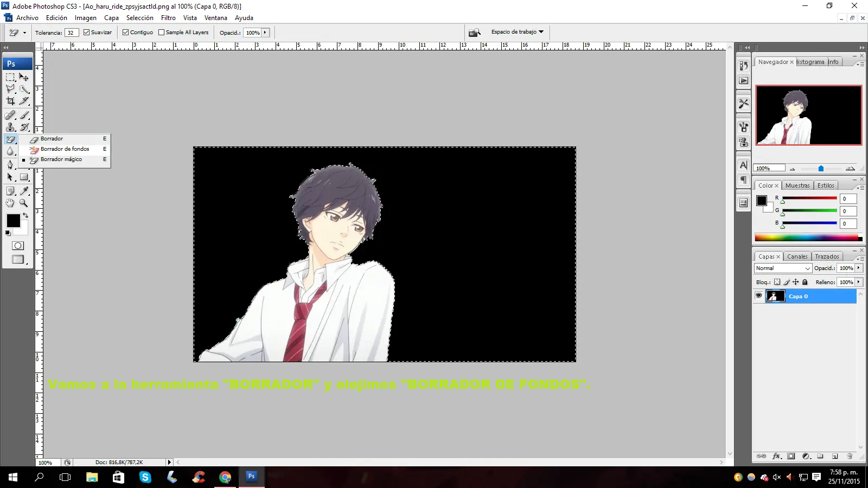Open adjustment layer menu
868x488 pixels.
pyautogui.click(x=806, y=457)
